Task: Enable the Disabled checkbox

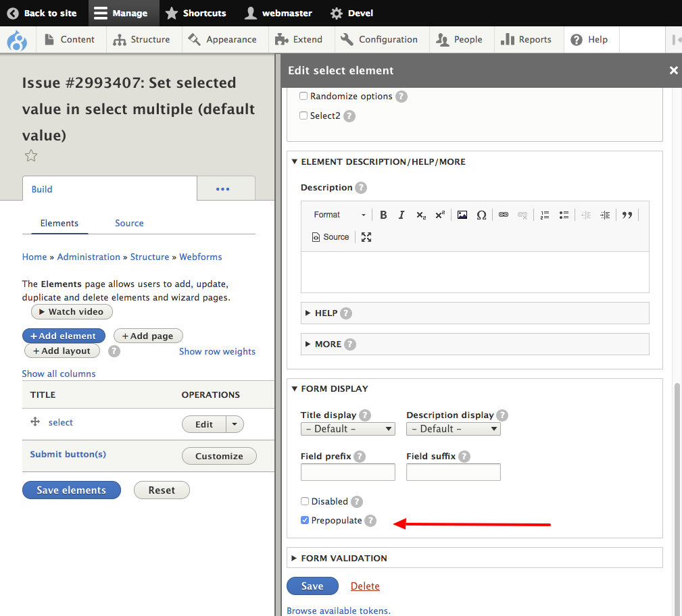Action: (305, 501)
